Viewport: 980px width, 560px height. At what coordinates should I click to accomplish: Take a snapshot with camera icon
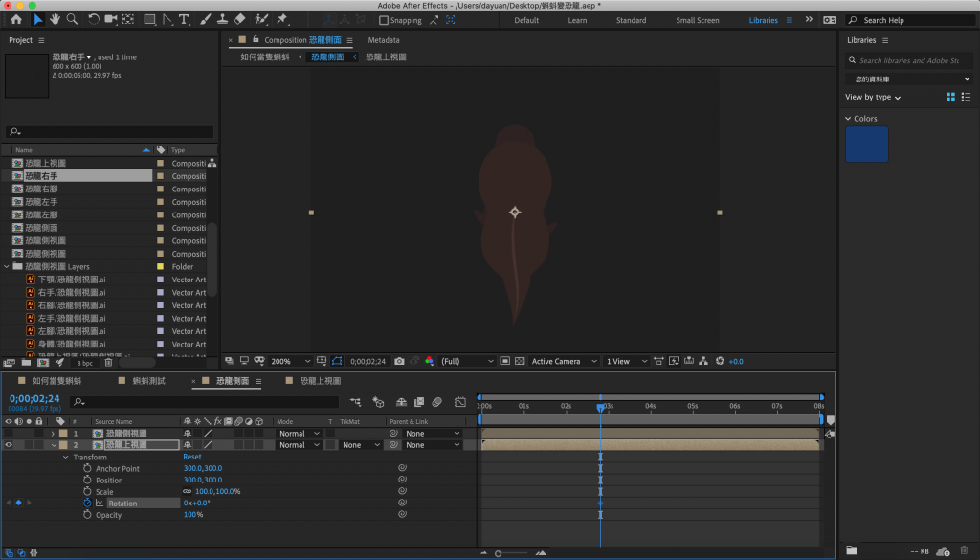coord(397,362)
